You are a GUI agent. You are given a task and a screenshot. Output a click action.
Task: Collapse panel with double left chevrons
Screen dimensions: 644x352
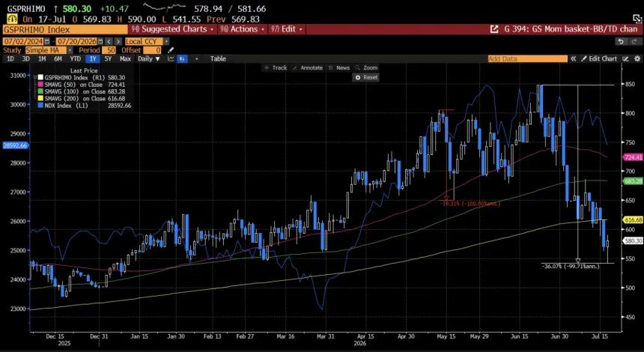[x=574, y=58]
